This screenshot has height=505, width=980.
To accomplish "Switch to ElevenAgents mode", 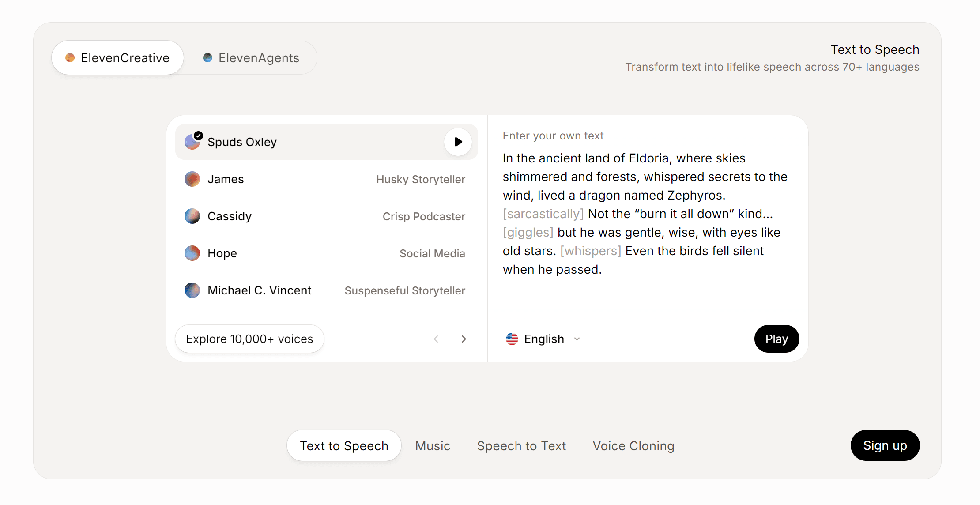I will point(251,58).
